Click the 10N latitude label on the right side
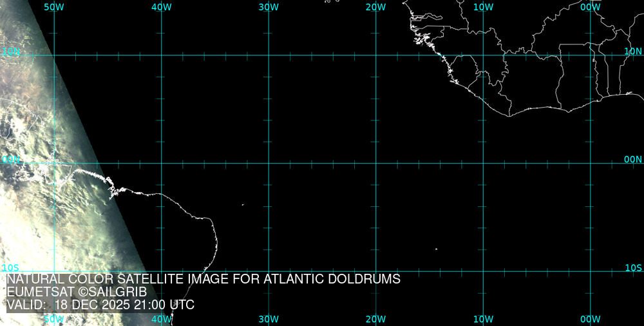 coord(633,51)
